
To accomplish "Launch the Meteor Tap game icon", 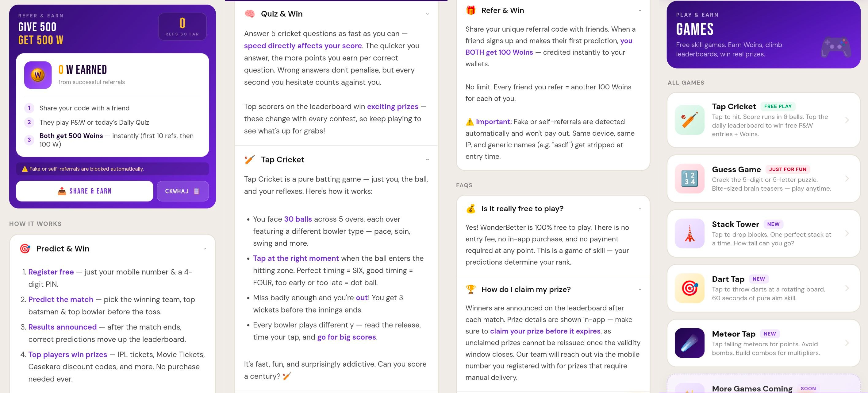I will (x=689, y=343).
